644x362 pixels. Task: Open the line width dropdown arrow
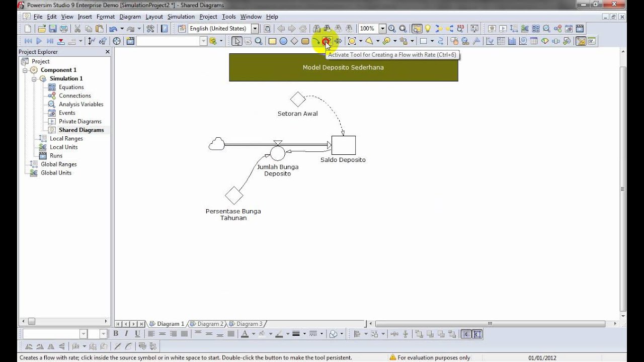tap(304, 334)
